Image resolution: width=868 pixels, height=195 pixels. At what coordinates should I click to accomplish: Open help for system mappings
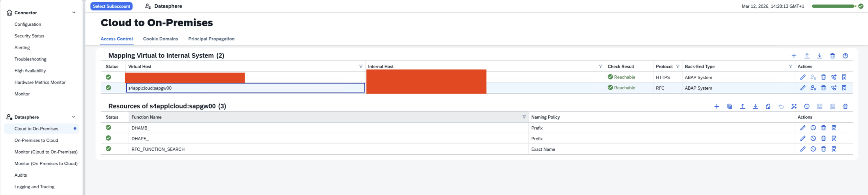pos(845,56)
